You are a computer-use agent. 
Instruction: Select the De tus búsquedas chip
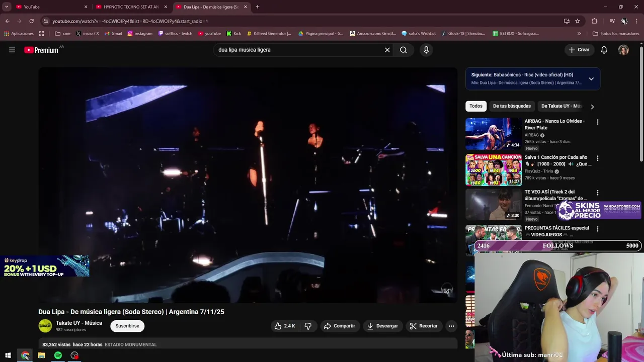pos(512,106)
